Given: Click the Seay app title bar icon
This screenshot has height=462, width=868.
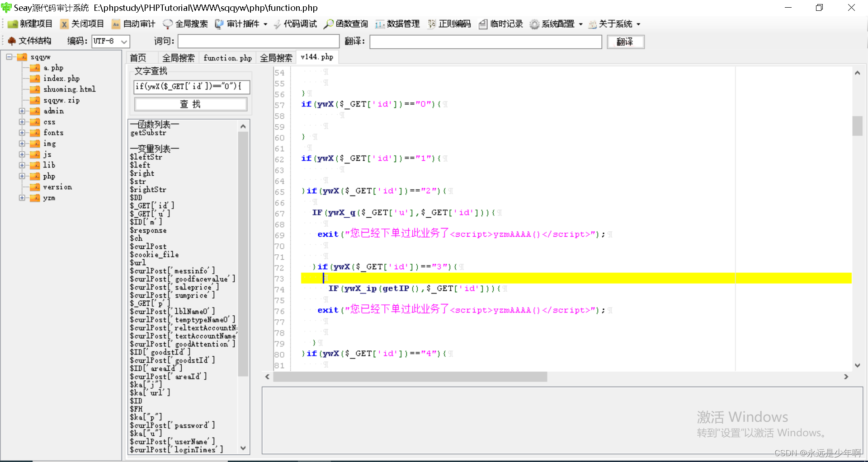Looking at the screenshot, I should (6, 8).
